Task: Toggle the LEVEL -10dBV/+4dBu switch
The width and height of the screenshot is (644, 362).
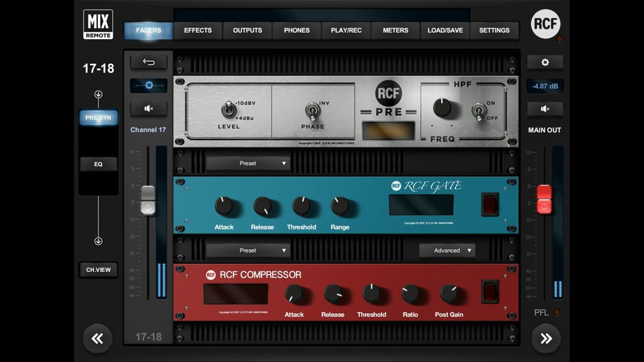Action: click(229, 110)
